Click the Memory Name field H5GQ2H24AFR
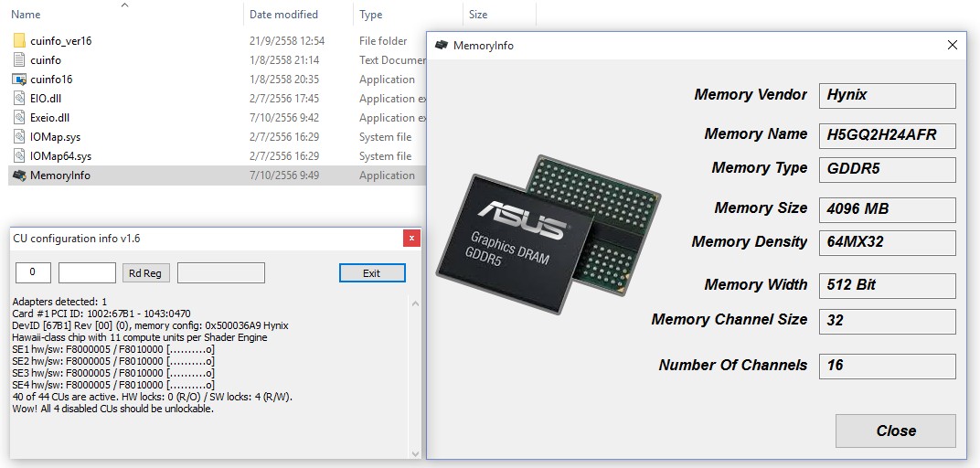Screen dimensions: 980x468 coord(888,135)
